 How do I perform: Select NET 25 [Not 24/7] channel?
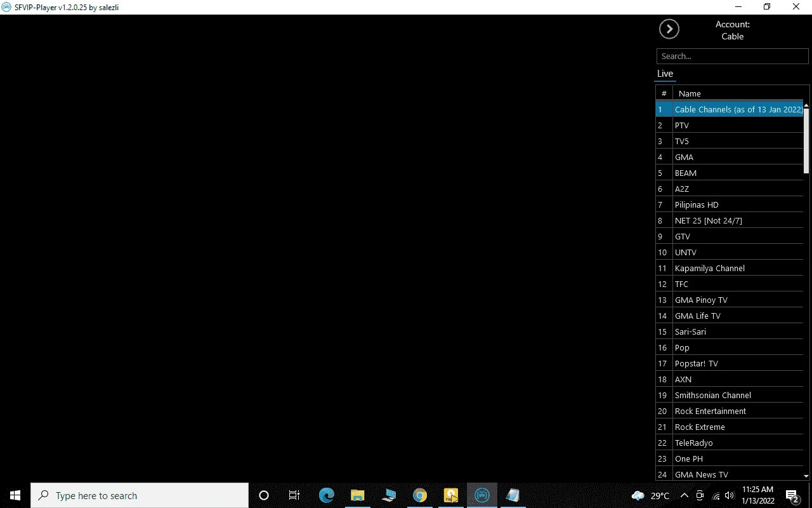click(730, 220)
